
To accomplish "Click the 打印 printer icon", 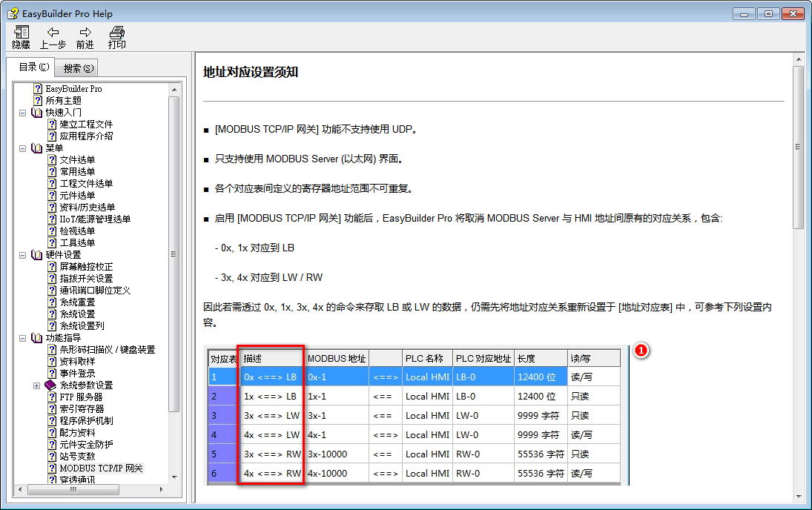I will coord(117,32).
